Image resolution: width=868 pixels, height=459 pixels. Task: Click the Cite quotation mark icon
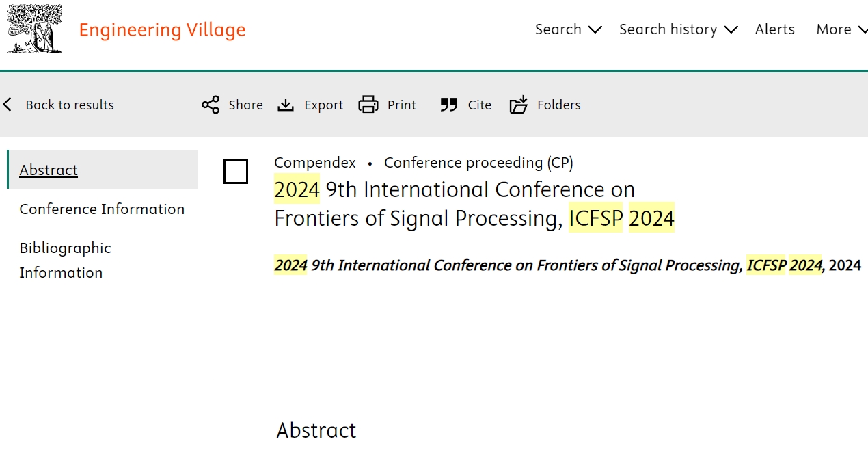point(449,105)
